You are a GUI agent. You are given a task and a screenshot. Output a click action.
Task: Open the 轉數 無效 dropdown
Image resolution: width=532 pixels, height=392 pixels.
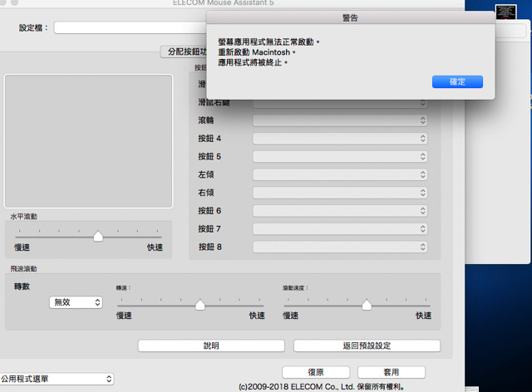[x=76, y=302]
